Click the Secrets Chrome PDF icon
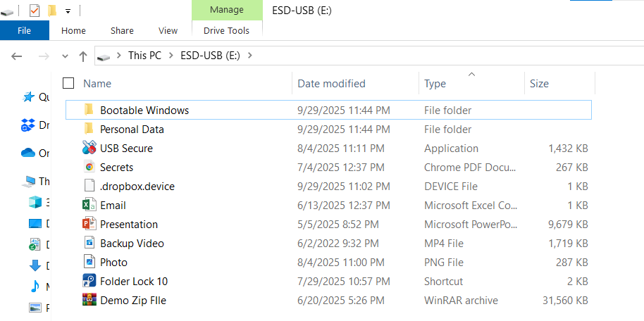644x321 pixels. click(x=89, y=167)
